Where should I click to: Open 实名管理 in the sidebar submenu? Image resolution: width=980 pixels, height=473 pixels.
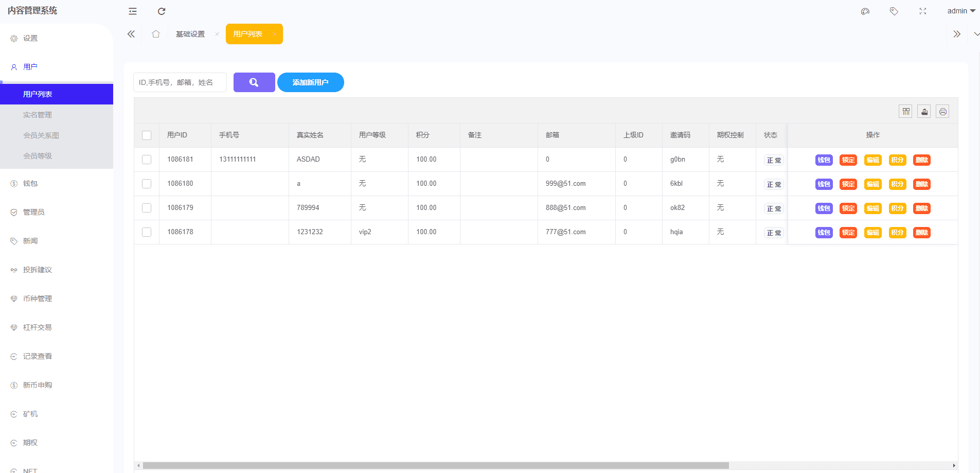coord(38,115)
